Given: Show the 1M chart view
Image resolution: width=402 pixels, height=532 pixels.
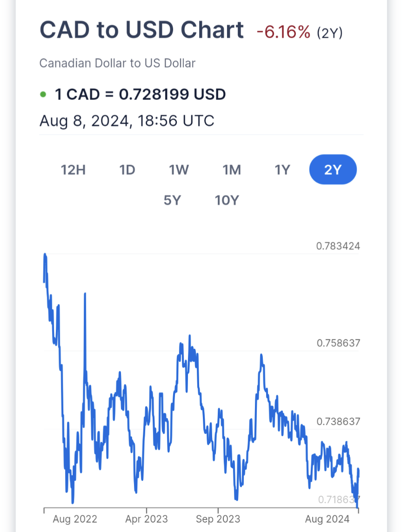Looking at the screenshot, I should tap(232, 170).
